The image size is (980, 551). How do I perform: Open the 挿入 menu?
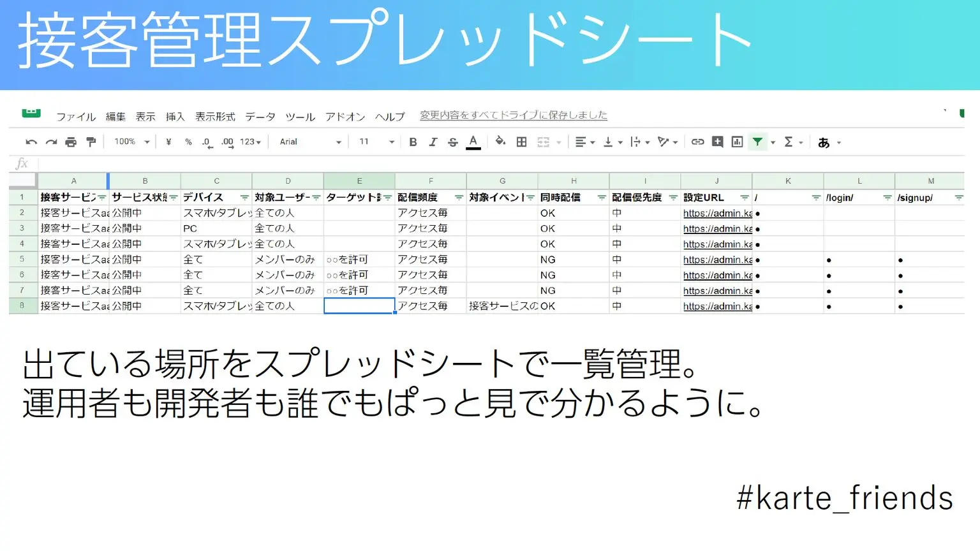[175, 116]
